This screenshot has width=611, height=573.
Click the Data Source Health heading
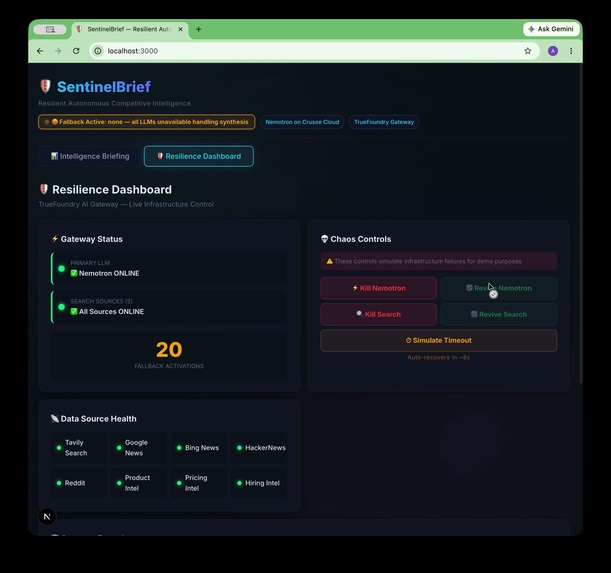[94, 419]
